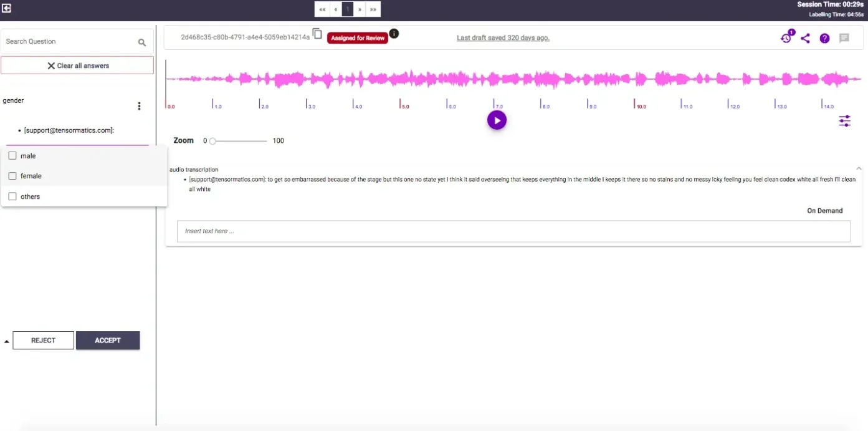Open the waveform settings sliders icon

[x=844, y=120]
